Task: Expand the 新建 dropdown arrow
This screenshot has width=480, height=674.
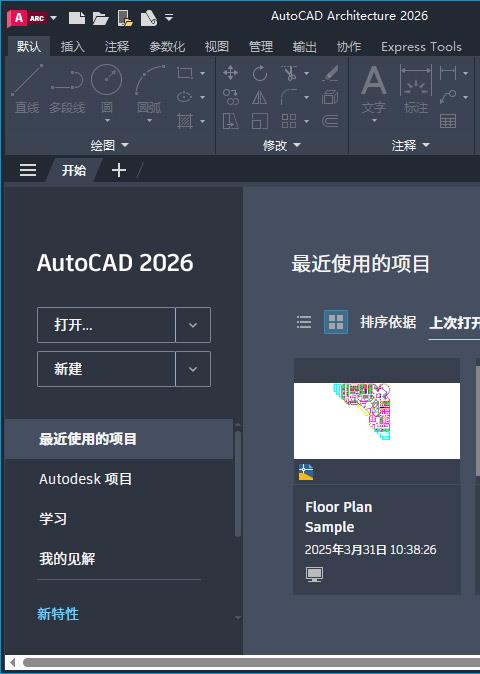Action: [x=193, y=369]
